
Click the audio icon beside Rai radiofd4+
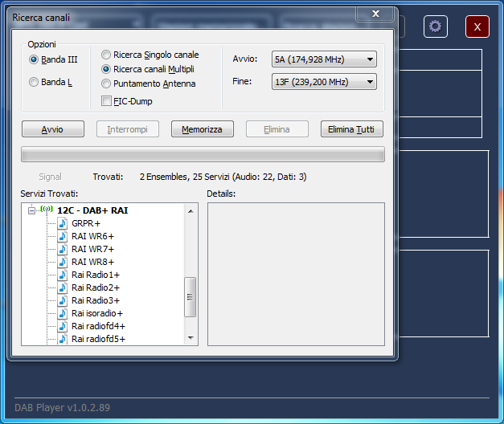coord(63,326)
